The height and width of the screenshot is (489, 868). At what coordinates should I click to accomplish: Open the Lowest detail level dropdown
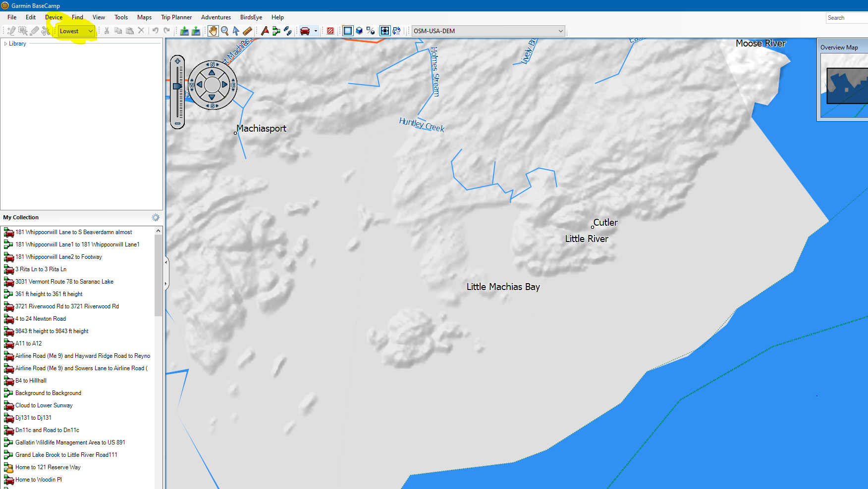click(76, 31)
